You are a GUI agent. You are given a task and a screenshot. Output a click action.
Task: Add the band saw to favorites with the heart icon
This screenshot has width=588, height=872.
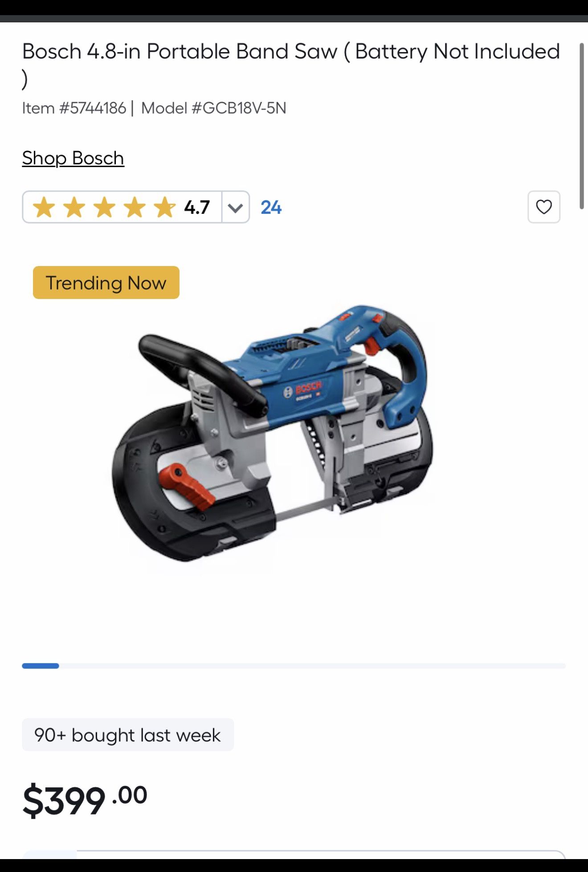[543, 207]
